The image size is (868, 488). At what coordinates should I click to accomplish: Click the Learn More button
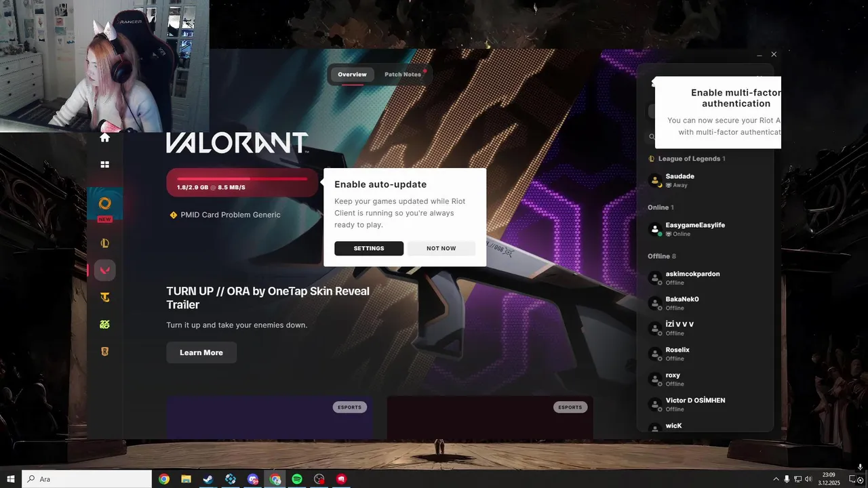click(201, 352)
